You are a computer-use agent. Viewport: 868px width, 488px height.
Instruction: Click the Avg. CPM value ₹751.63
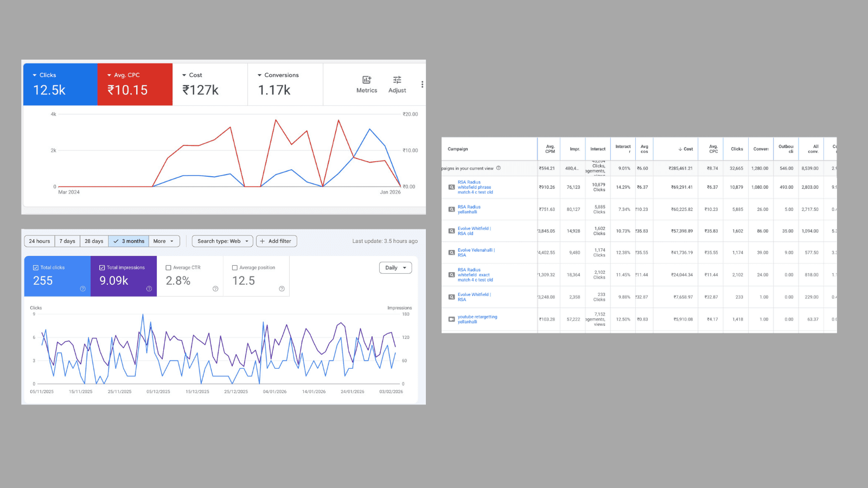(x=547, y=209)
